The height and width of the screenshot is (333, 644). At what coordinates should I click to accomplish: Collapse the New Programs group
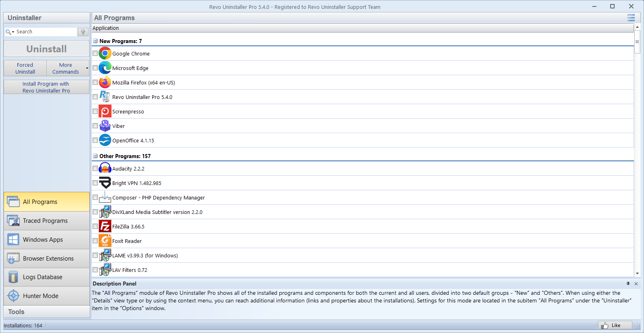coord(95,41)
